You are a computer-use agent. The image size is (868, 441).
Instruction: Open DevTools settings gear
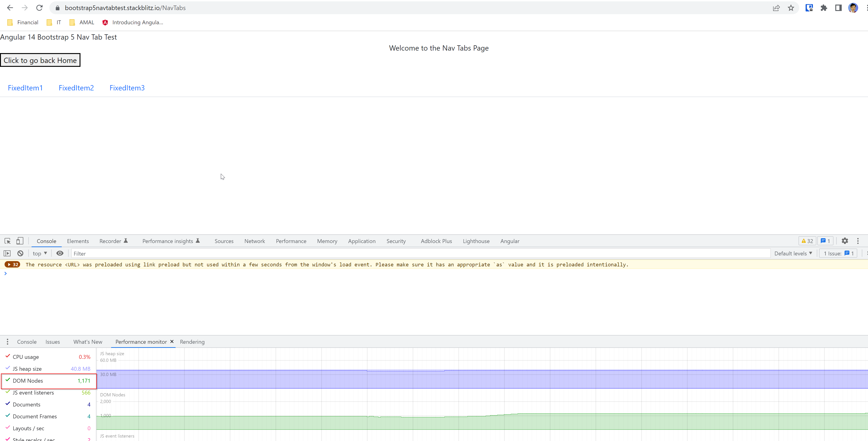point(845,241)
